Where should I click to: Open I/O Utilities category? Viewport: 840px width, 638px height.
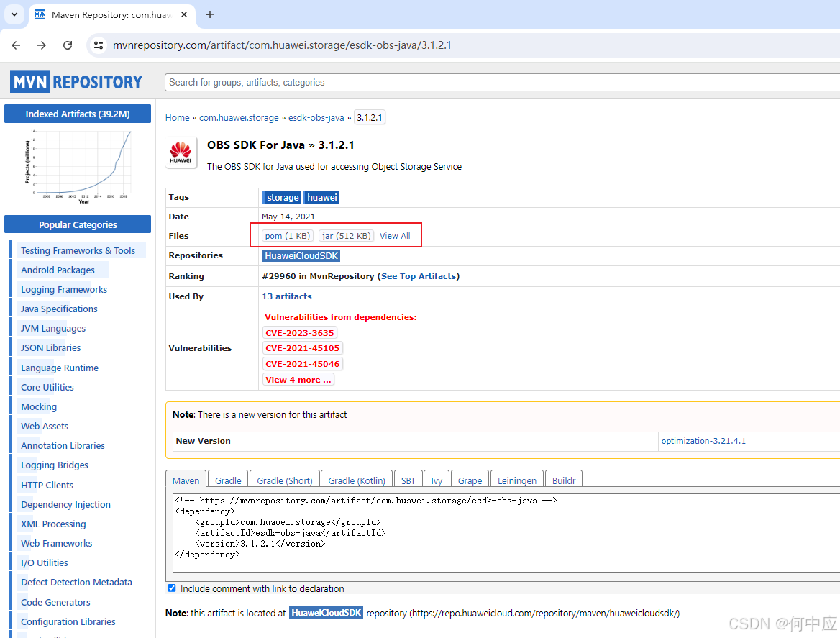[x=45, y=563]
